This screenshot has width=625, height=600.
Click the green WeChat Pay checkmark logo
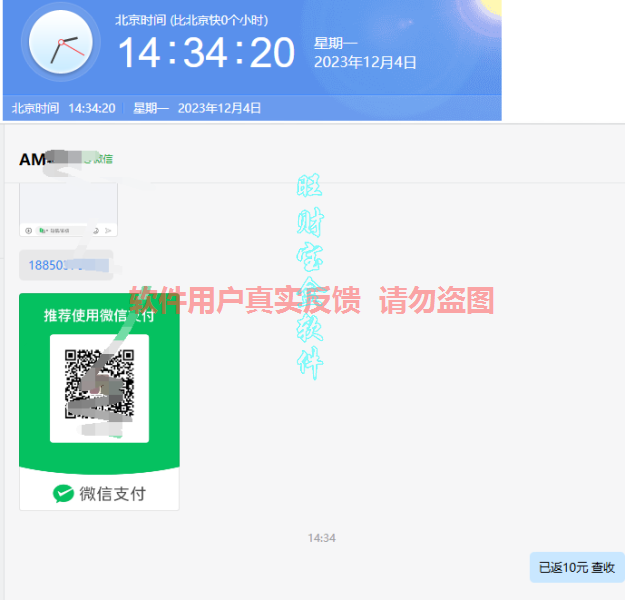click(63, 493)
